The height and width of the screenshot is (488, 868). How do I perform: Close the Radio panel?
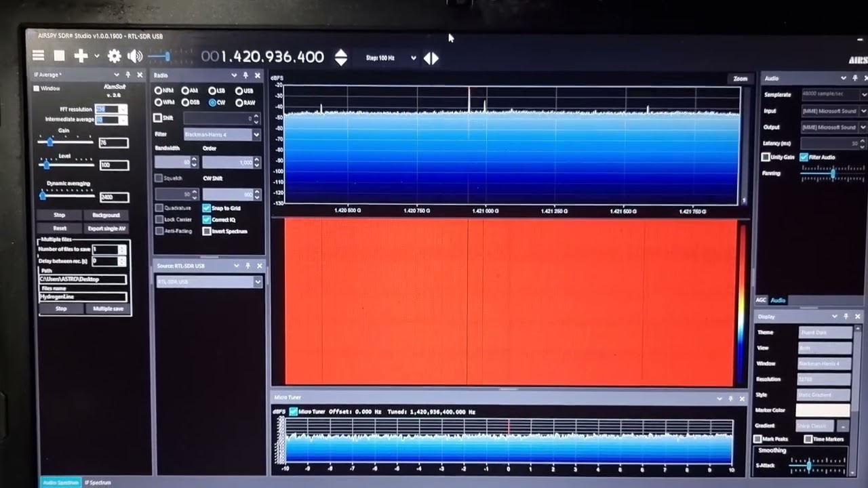click(x=258, y=75)
